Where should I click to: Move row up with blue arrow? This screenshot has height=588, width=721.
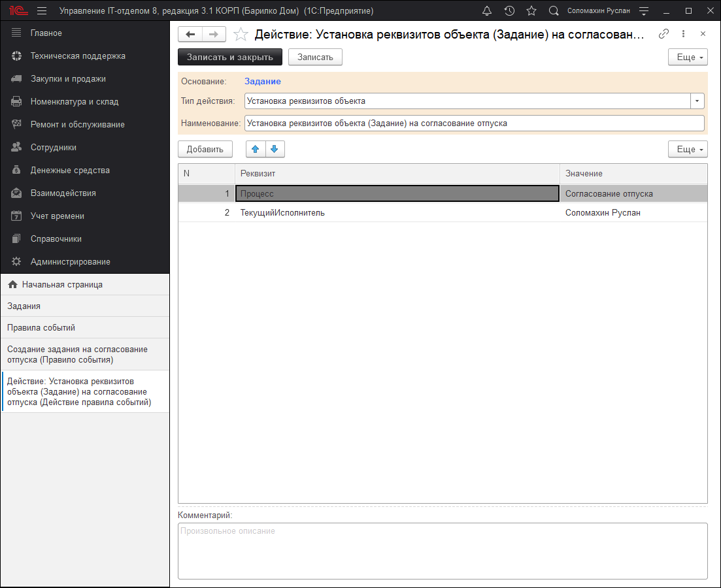point(256,150)
